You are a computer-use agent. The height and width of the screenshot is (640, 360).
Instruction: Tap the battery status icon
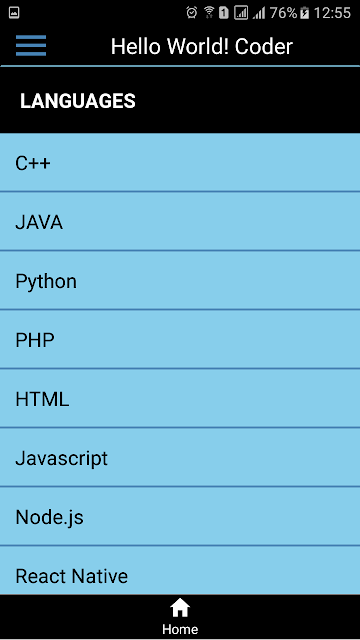pyautogui.click(x=304, y=13)
